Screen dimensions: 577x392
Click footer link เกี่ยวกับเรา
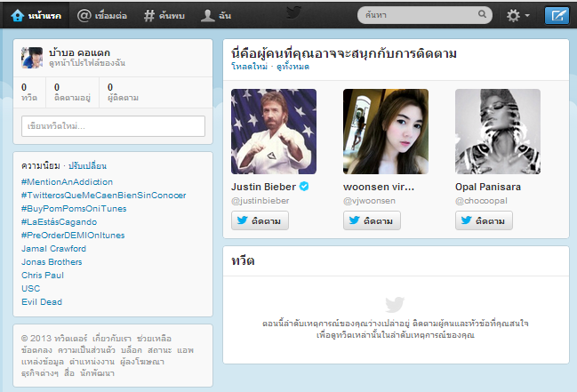(x=112, y=339)
